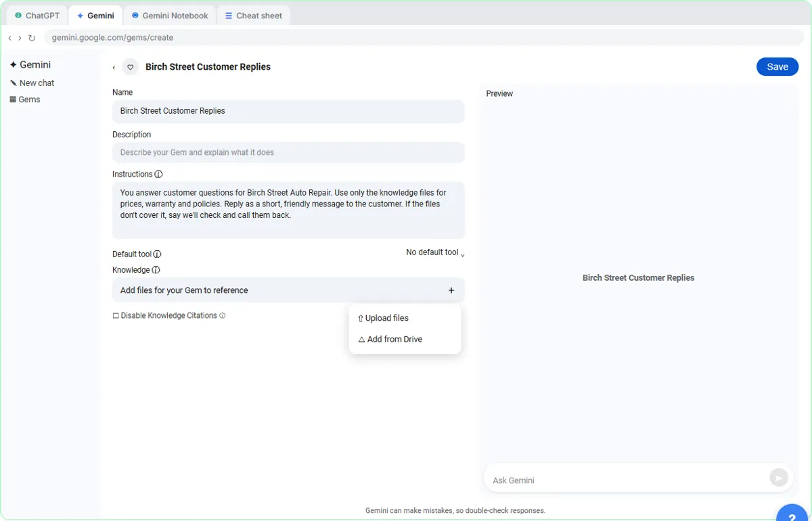Click the Gemini sparkle logo in sidebar
Image resolution: width=812 pixels, height=521 pixels.
click(x=13, y=64)
